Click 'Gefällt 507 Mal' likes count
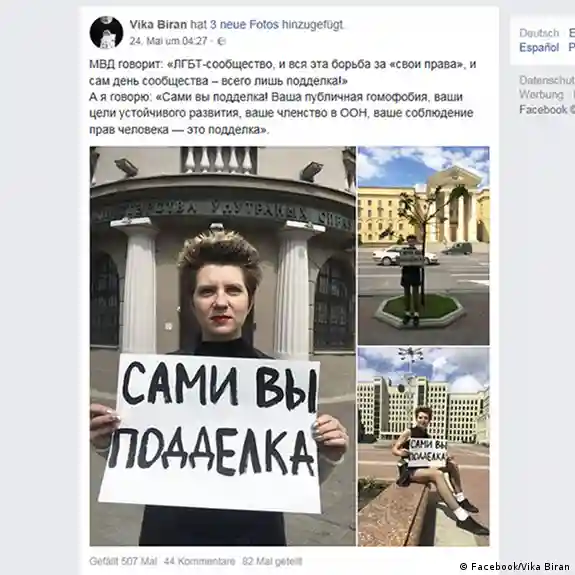The image size is (575, 575). [123, 561]
